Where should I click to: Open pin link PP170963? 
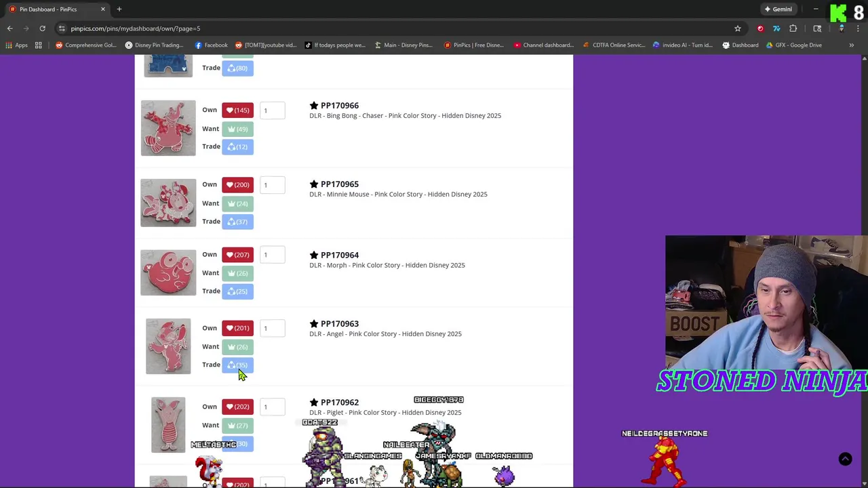tap(340, 324)
